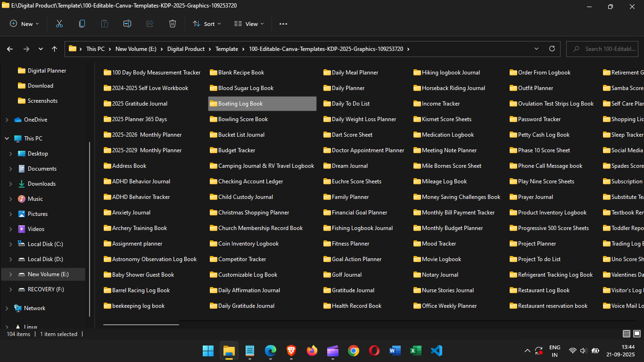Screen dimensions: 644x362
Task: Open the Sort dropdown menu
Action: click(x=206, y=24)
